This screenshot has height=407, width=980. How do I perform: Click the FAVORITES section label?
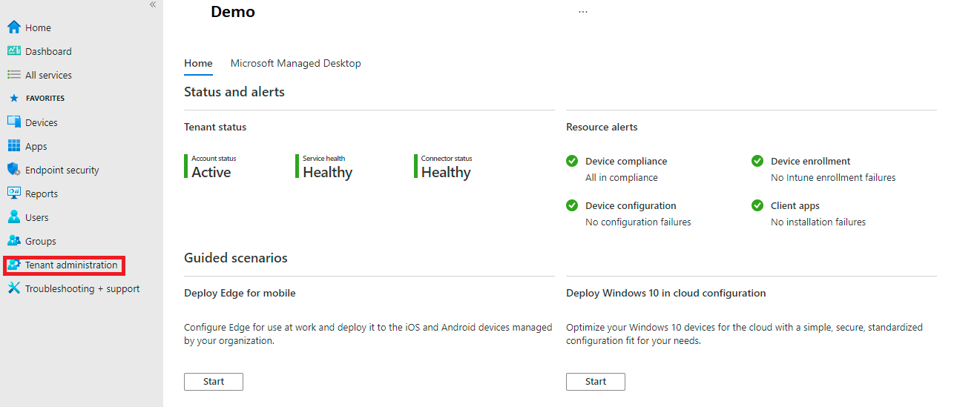point(45,98)
